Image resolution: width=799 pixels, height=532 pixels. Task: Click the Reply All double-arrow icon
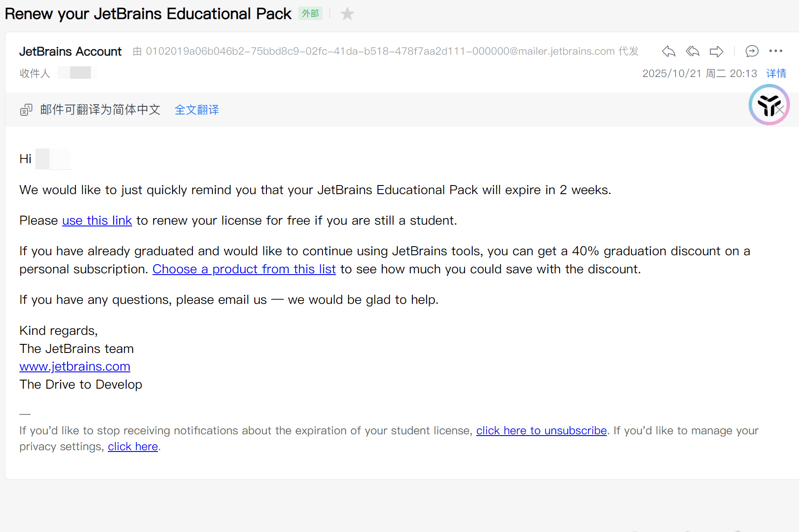[692, 52]
